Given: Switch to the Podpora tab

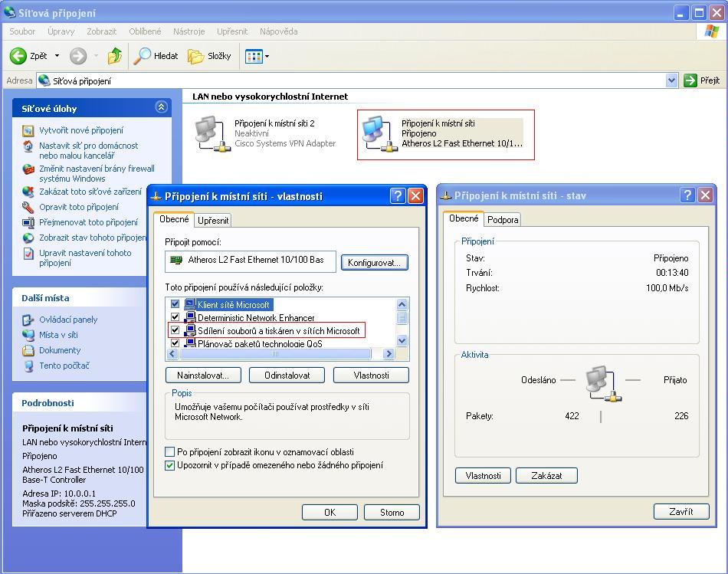Looking at the screenshot, I should [503, 220].
